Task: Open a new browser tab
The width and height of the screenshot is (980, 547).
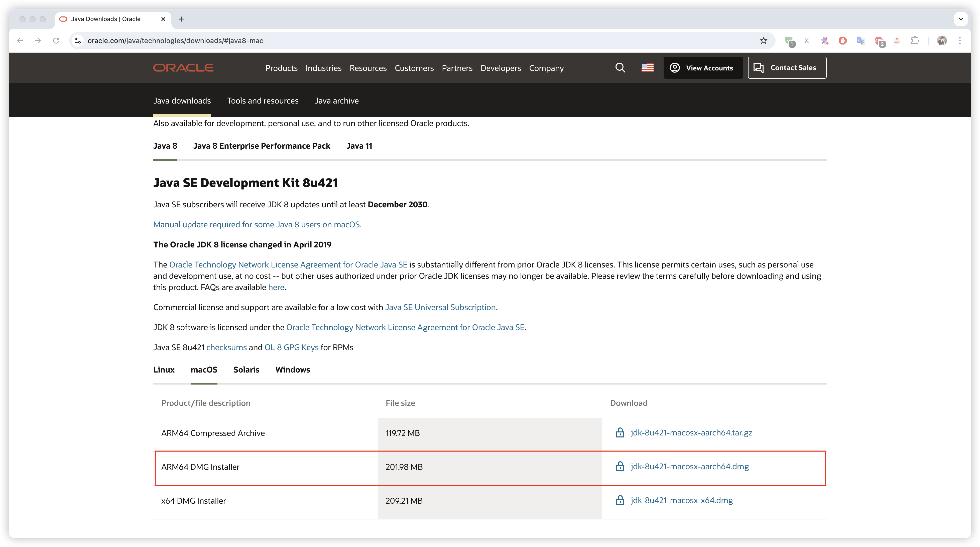Action: (181, 19)
